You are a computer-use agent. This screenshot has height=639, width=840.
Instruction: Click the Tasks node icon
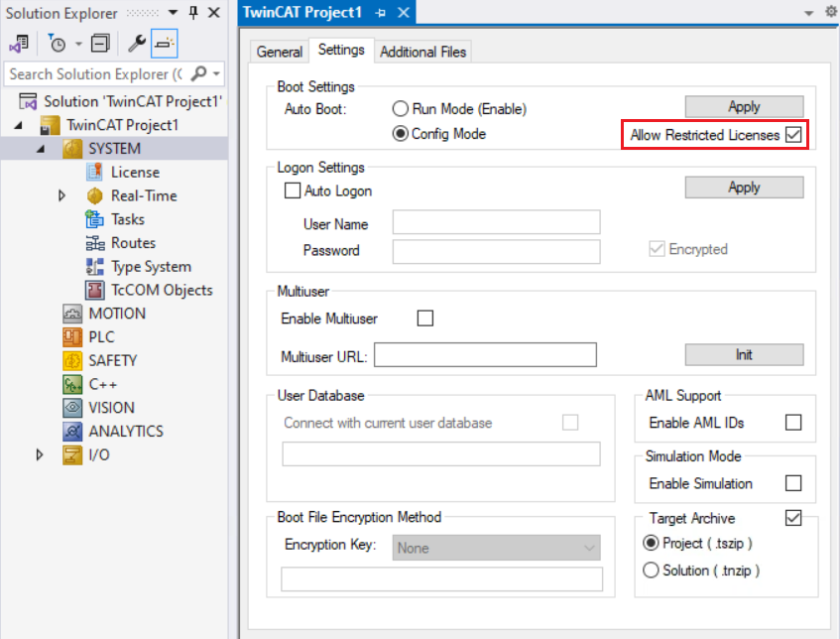[95, 219]
